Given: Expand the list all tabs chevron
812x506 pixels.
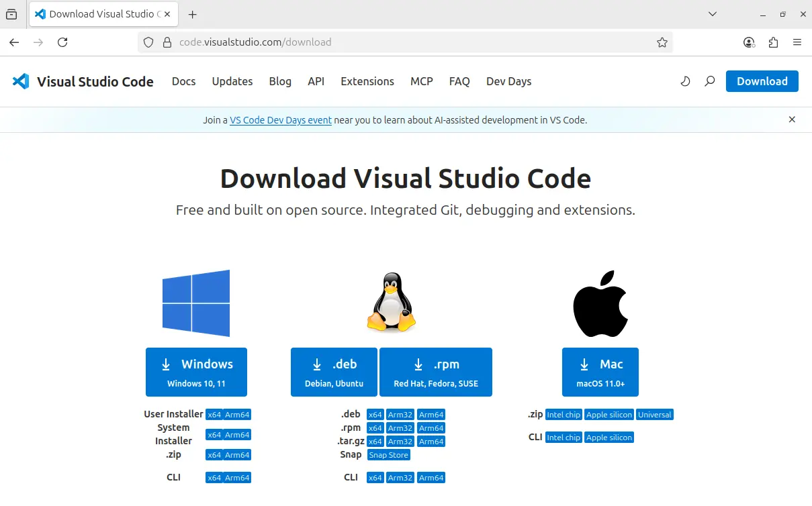Looking at the screenshot, I should pos(713,14).
